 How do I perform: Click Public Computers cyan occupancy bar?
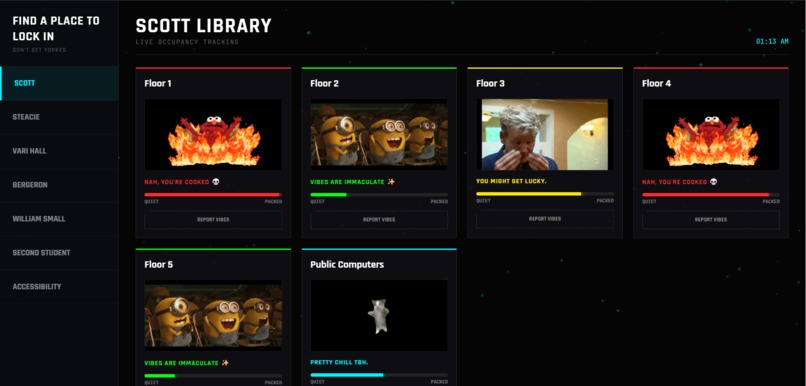click(x=379, y=375)
